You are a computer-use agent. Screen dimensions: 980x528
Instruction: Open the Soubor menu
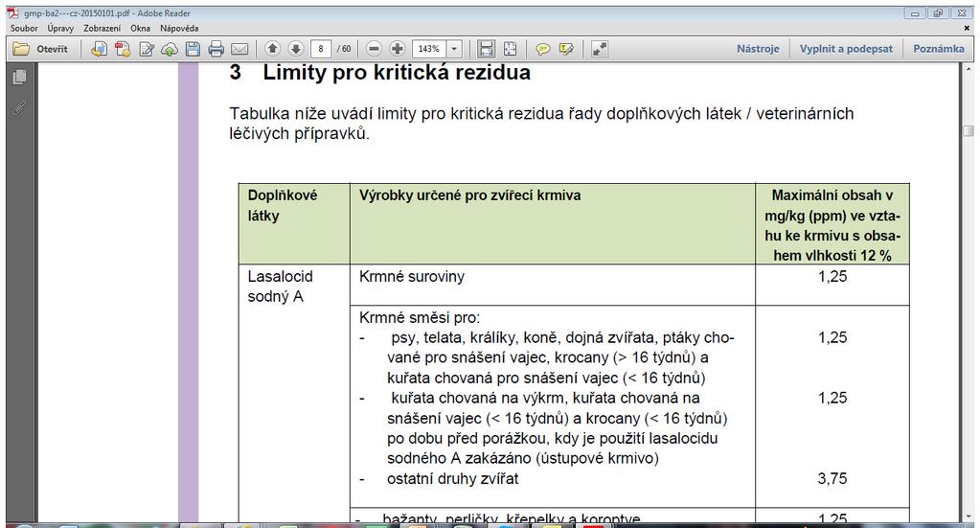click(x=24, y=28)
